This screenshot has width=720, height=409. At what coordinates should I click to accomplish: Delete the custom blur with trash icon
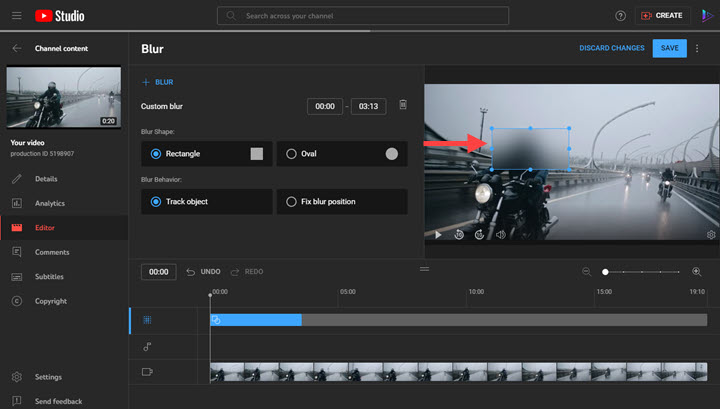coord(402,105)
